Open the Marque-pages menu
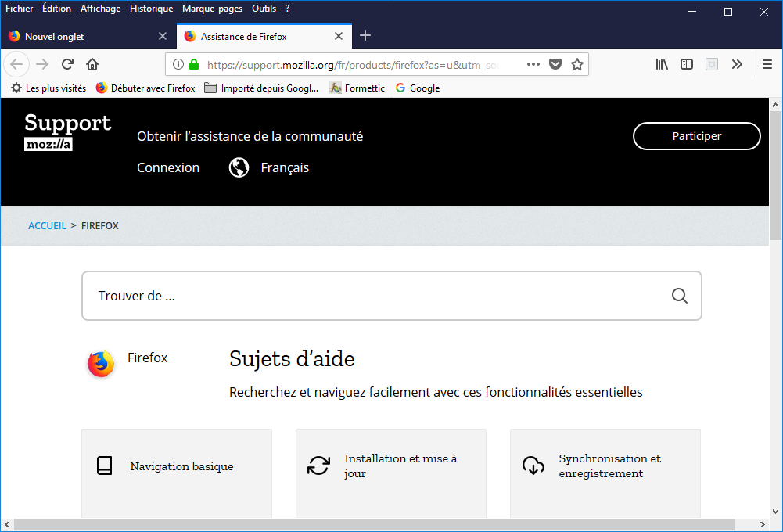The width and height of the screenshot is (783, 532). tap(212, 9)
